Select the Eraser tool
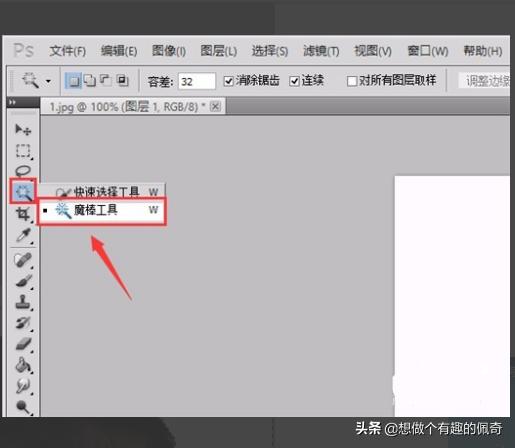This screenshot has height=448, width=515. pyautogui.click(x=23, y=344)
